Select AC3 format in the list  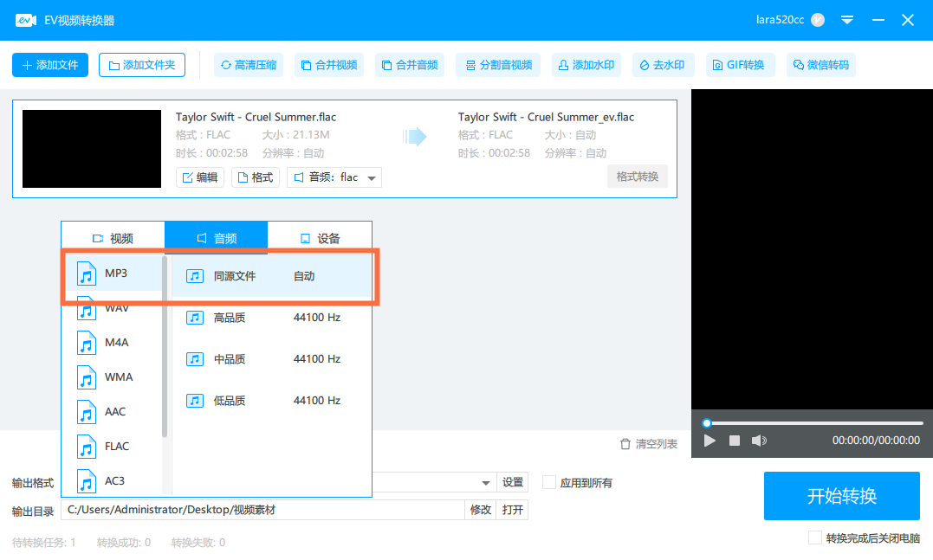pos(113,480)
